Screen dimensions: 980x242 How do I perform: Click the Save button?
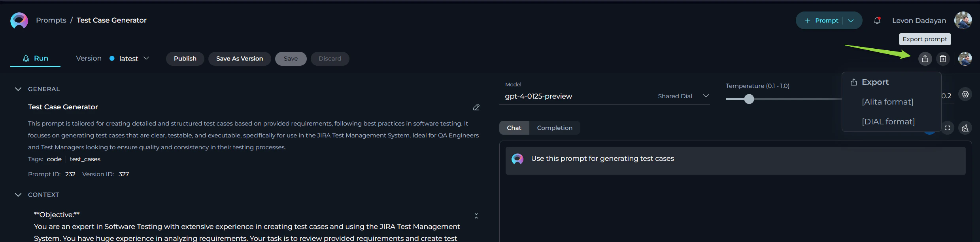291,59
